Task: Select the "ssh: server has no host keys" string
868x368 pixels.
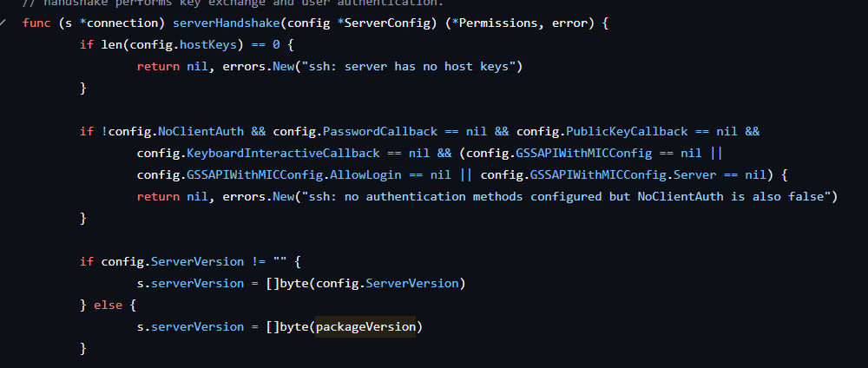Action: tap(409, 67)
